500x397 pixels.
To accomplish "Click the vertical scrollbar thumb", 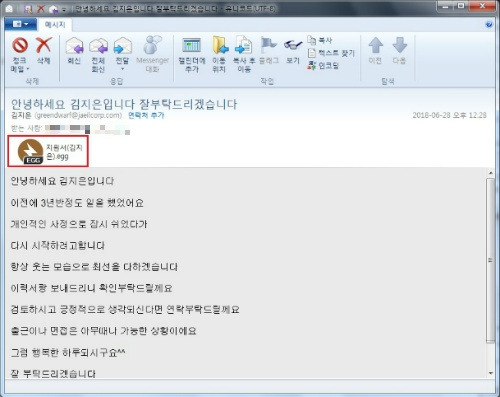I will coord(490,260).
